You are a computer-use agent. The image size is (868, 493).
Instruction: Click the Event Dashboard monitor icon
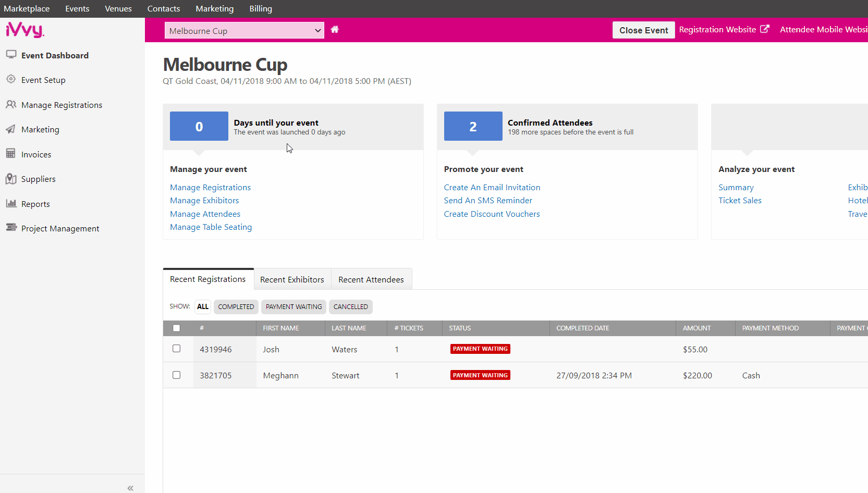[11, 54]
